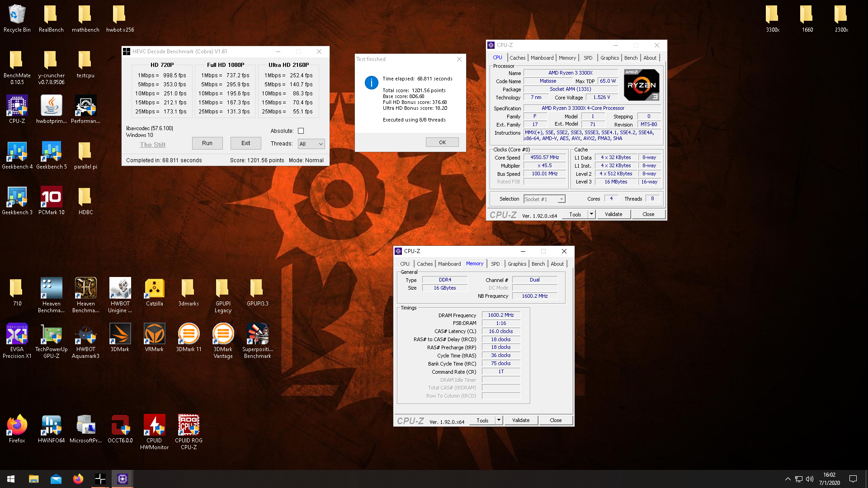This screenshot has height=488, width=868.
Task: Open the Windows Start menu
Action: (11, 479)
